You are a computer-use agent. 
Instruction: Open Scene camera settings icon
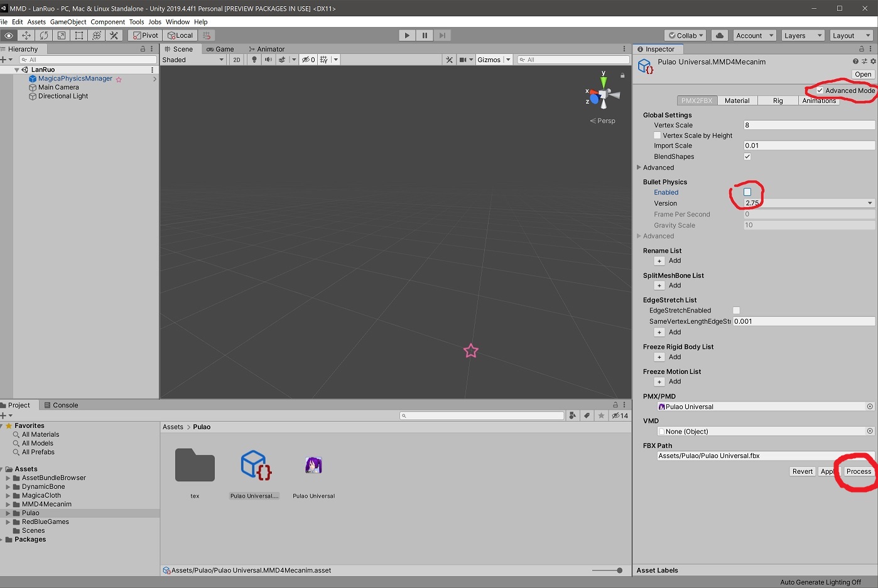pyautogui.click(x=463, y=60)
